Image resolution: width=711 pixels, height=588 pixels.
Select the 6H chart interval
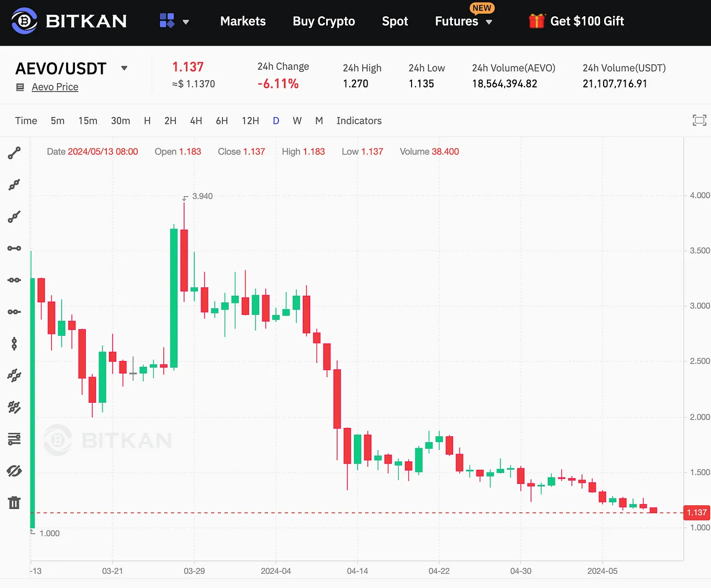tap(222, 121)
